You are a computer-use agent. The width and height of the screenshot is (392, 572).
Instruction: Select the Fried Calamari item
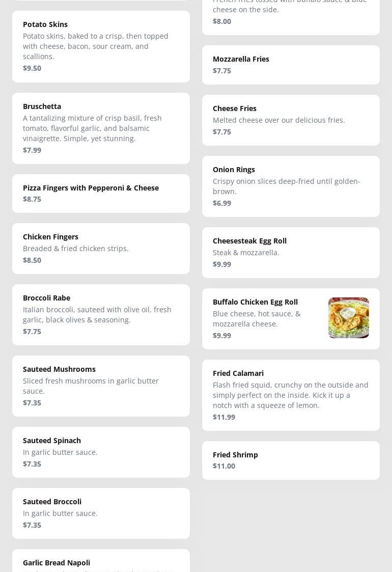tap(291, 395)
